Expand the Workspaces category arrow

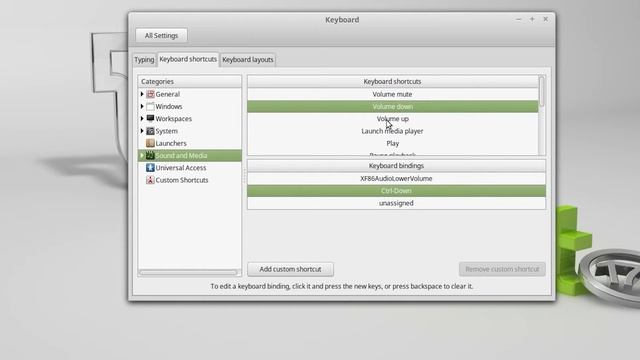142,119
